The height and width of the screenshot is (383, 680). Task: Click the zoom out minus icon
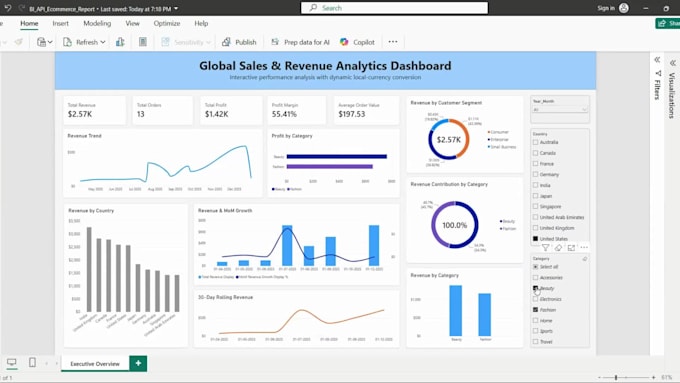600,378
